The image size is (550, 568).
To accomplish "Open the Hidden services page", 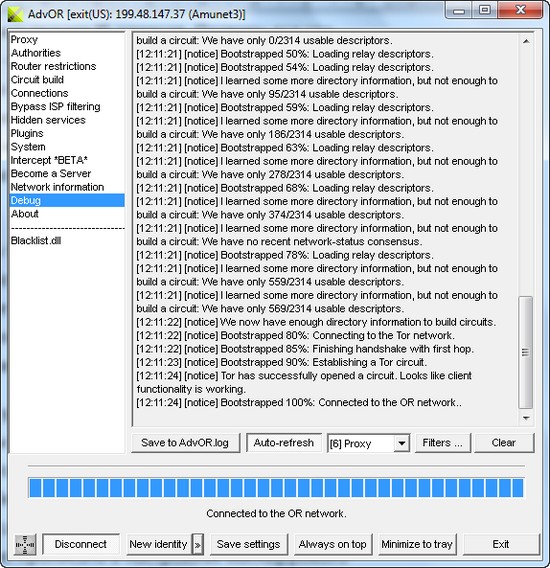I will click(x=48, y=120).
